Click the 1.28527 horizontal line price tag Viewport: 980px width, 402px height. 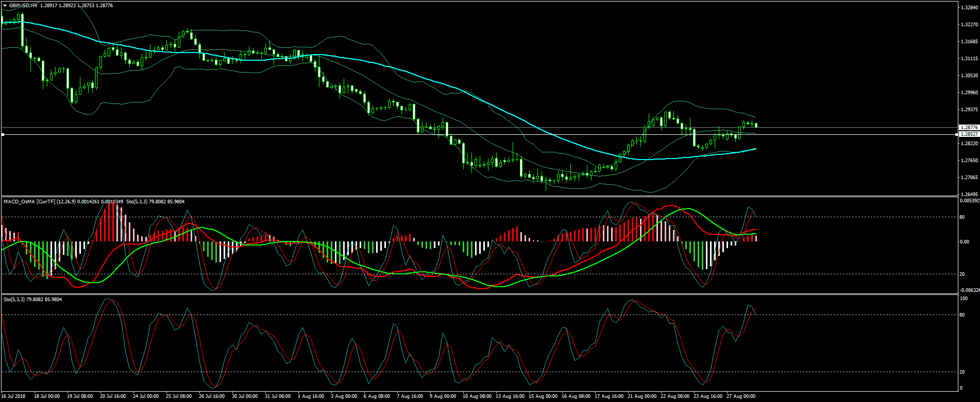(969, 134)
